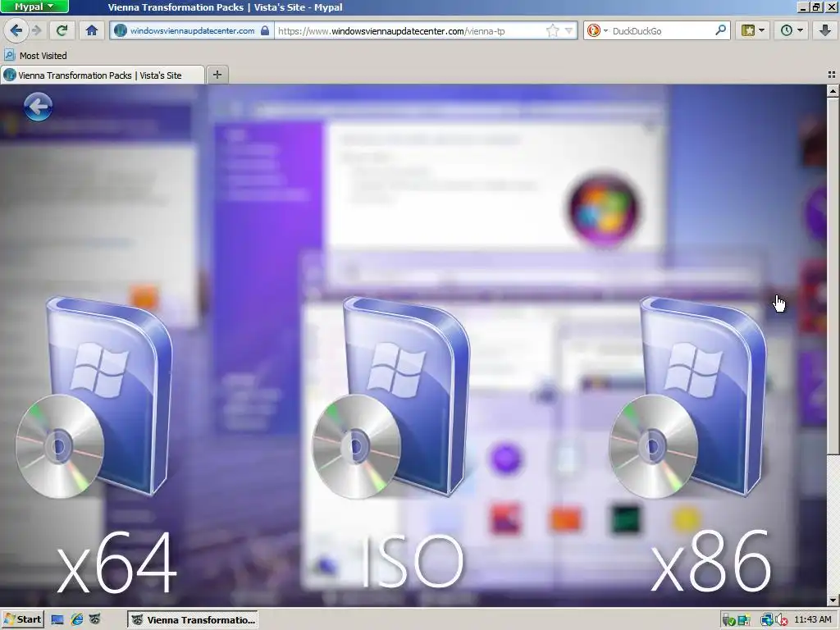
Task: Click the Safely Remove Hardware tray icon
Action: (728, 620)
